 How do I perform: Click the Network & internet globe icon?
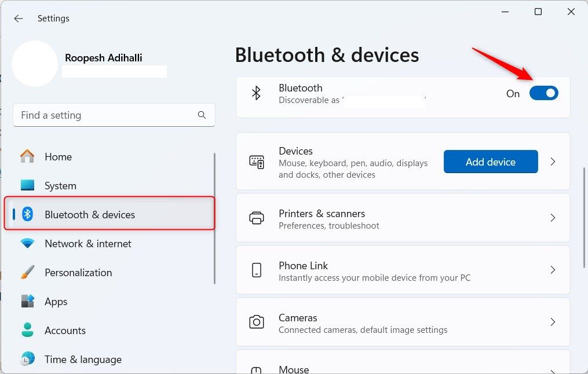coord(27,243)
